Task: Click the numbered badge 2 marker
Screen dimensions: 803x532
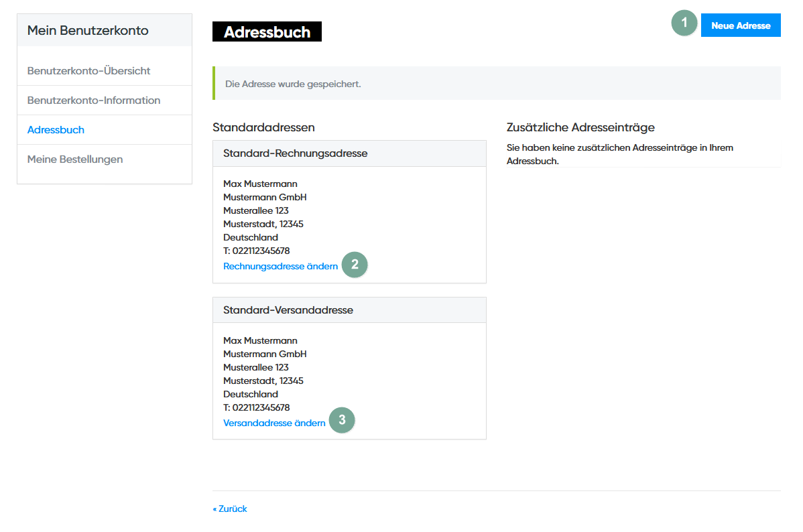Action: (x=355, y=265)
